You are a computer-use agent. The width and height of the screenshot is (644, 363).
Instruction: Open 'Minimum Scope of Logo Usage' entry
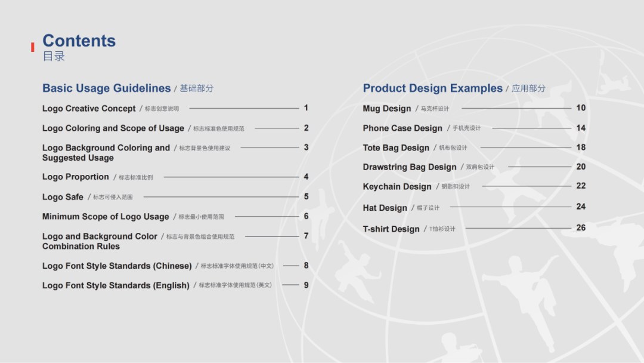(106, 217)
